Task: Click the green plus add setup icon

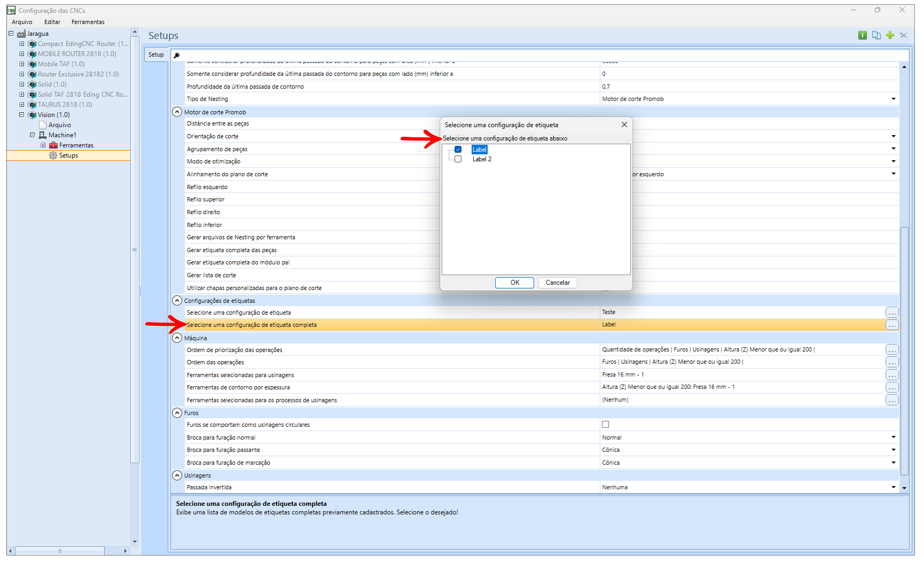Action: pos(890,35)
